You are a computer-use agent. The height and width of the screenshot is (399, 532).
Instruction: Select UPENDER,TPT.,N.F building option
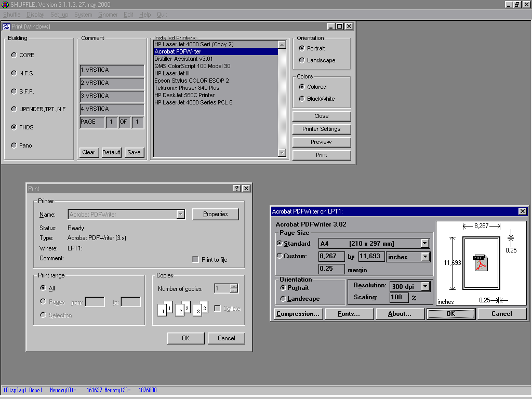pos(14,109)
